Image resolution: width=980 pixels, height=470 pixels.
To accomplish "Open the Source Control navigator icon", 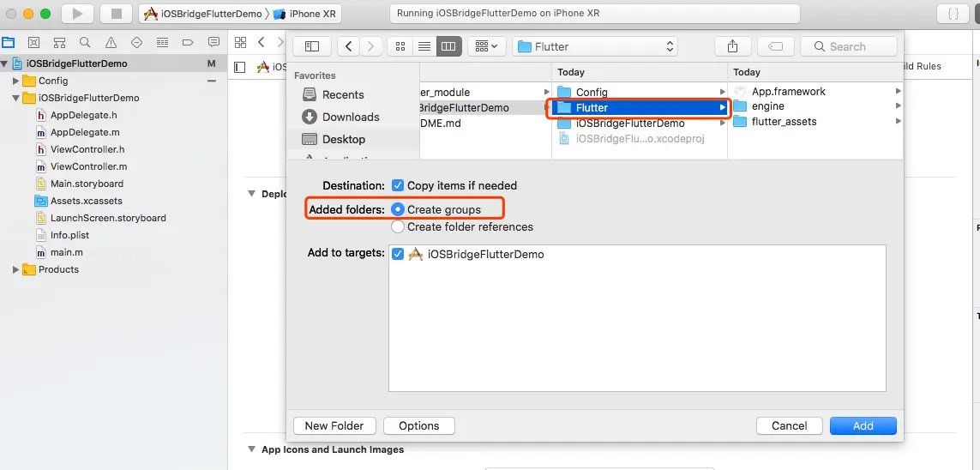I will (33, 43).
